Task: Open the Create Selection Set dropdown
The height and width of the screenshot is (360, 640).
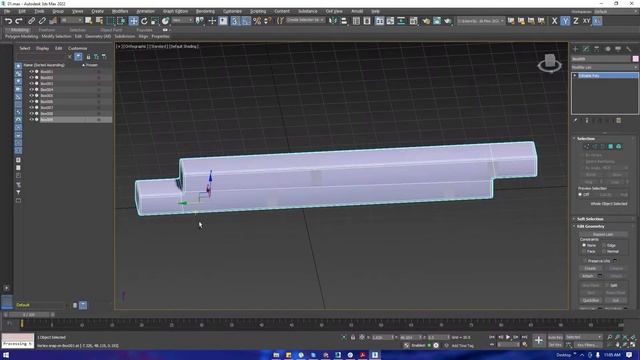Action: [305, 20]
